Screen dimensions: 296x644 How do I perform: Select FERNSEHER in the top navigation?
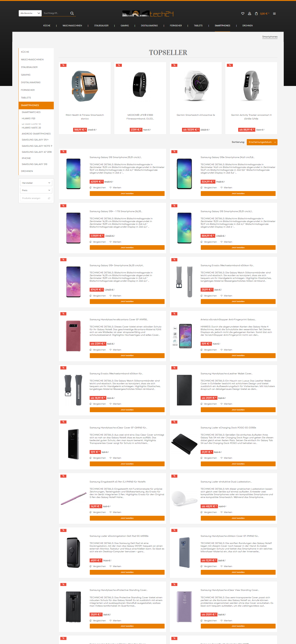pos(176,25)
